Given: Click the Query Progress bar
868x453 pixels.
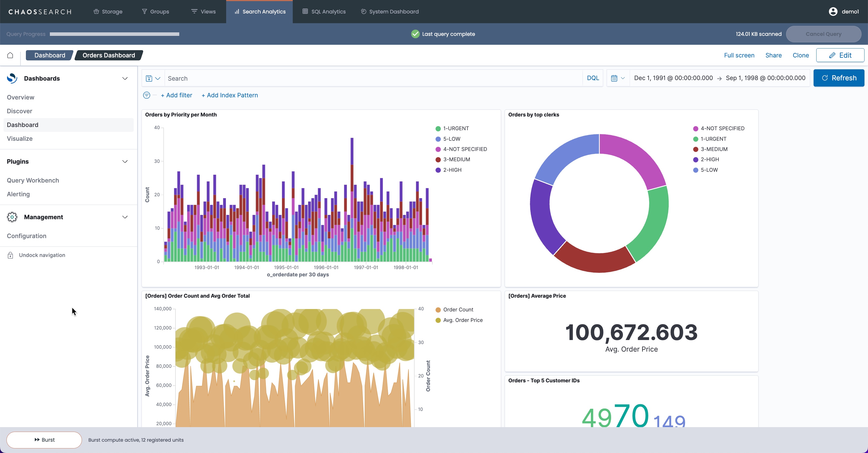Looking at the screenshot, I should click(114, 34).
